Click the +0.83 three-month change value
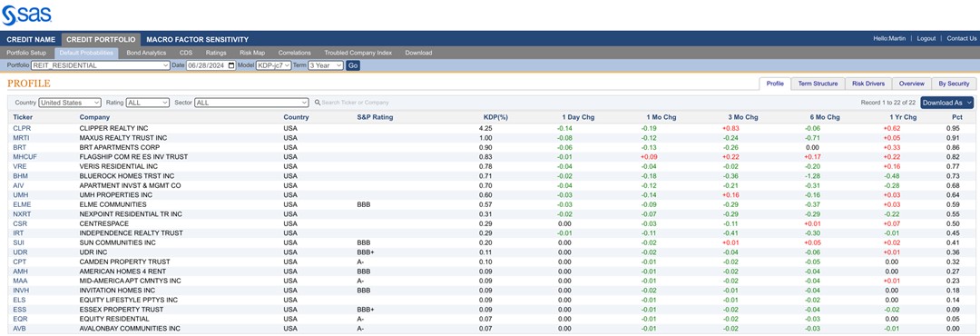The width and height of the screenshot is (980, 336). coord(730,128)
